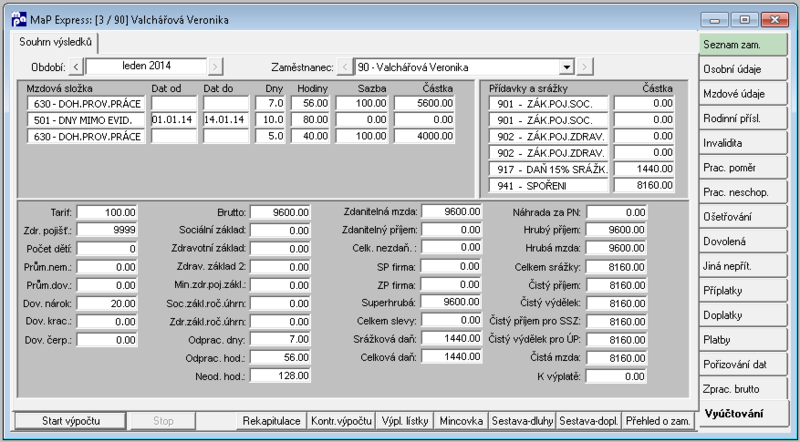Click Start výpočtu button
The width and height of the screenshot is (800, 442).
point(70,421)
